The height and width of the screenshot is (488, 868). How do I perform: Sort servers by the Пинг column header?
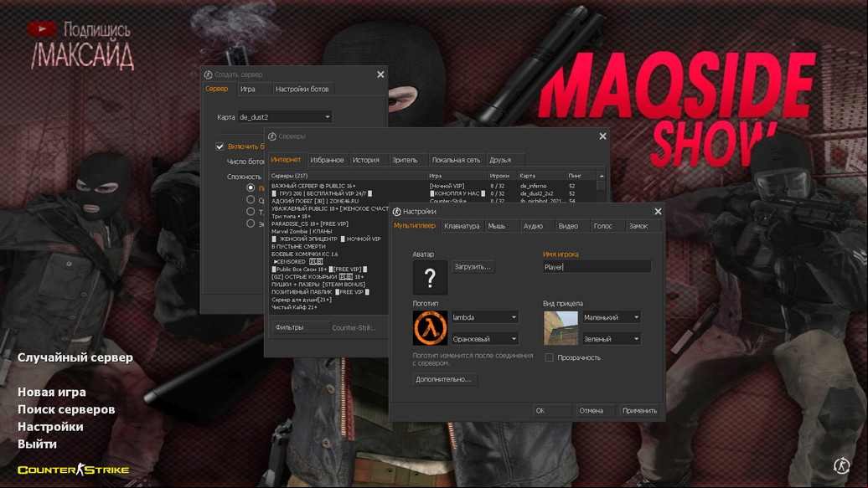(581, 176)
